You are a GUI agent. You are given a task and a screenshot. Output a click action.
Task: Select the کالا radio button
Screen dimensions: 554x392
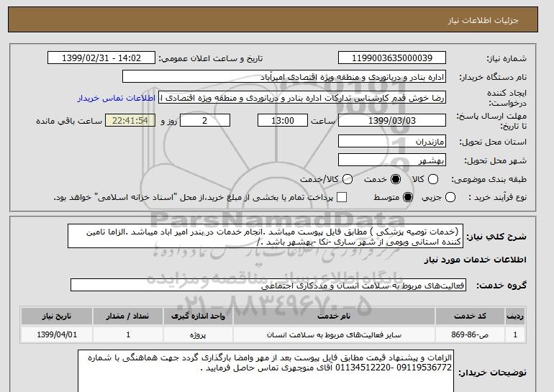point(433,179)
